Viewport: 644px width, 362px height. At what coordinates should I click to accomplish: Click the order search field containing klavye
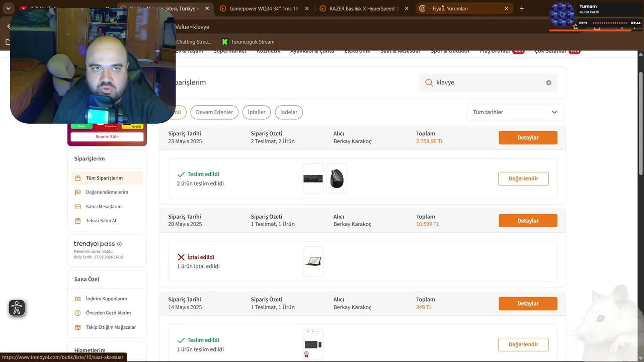[488, 82]
